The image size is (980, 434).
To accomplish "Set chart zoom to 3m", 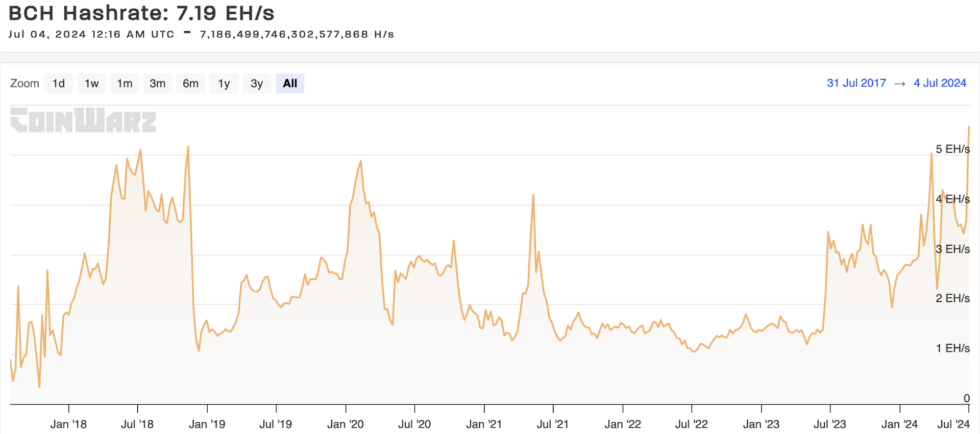I will pyautogui.click(x=158, y=83).
